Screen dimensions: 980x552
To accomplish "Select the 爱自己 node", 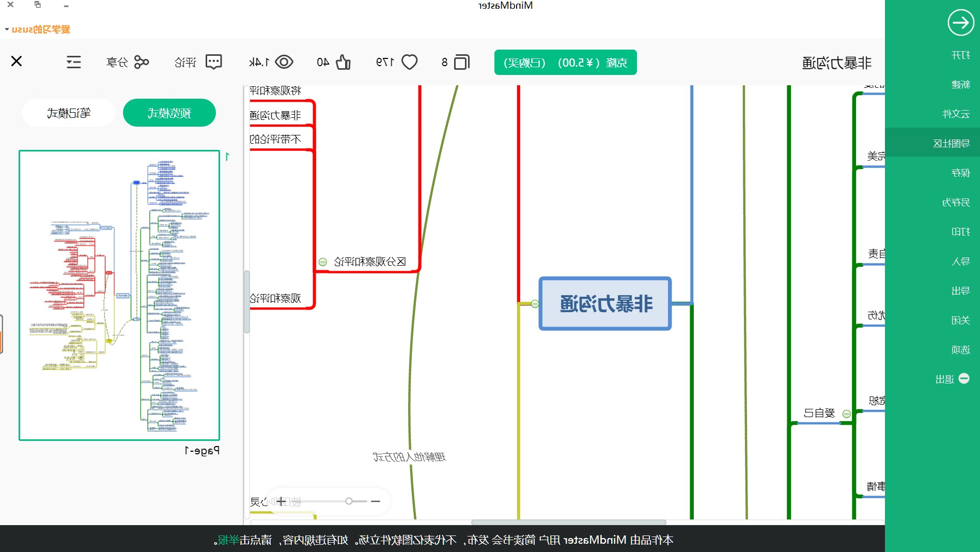I will (x=819, y=413).
